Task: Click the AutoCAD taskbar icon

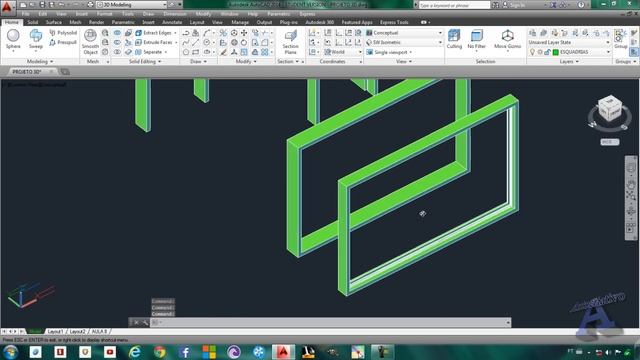Action: (x=284, y=352)
